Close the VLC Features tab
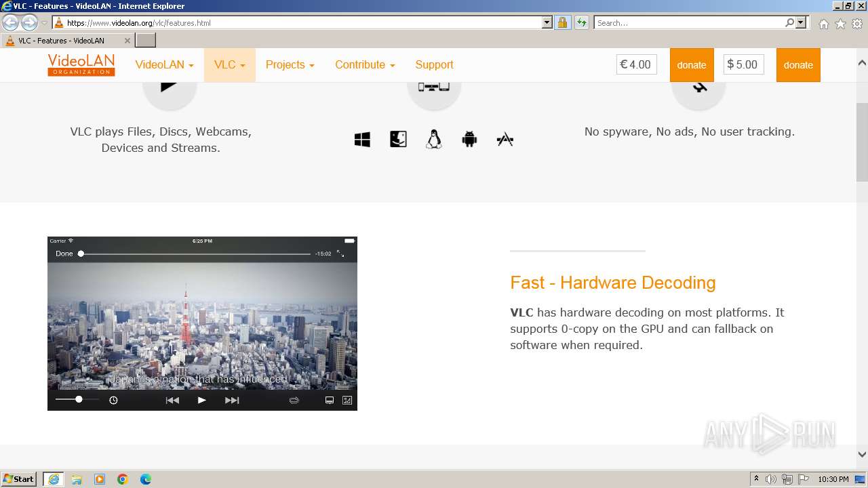This screenshot has width=868, height=488. click(127, 41)
